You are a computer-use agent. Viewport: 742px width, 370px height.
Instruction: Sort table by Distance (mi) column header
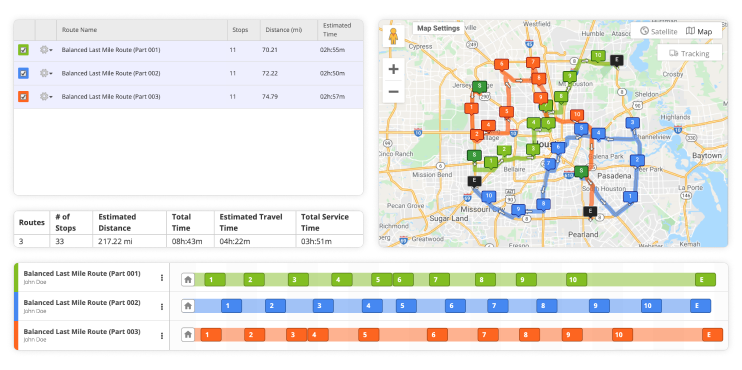pyautogui.click(x=283, y=30)
